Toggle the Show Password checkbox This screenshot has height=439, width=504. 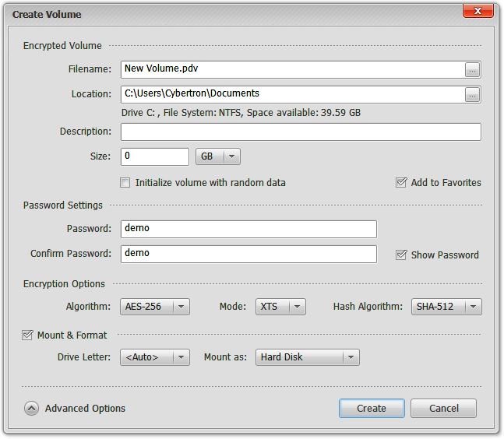401,255
